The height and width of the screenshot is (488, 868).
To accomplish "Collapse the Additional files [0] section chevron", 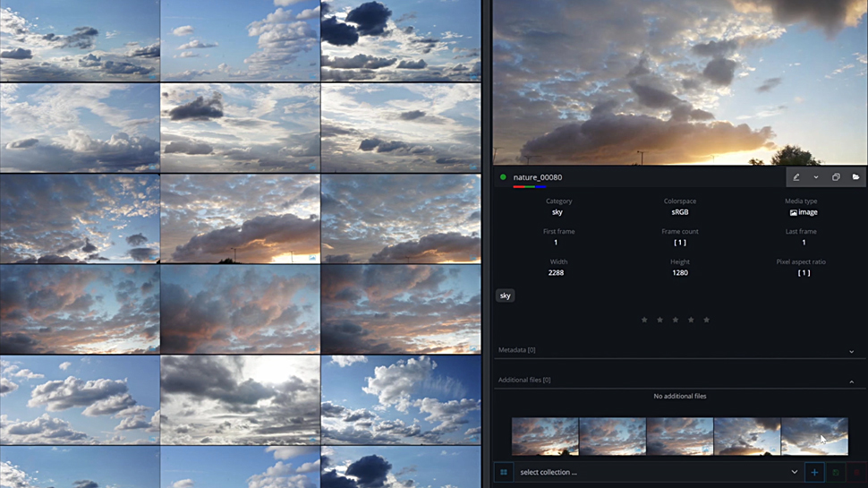I will click(851, 381).
